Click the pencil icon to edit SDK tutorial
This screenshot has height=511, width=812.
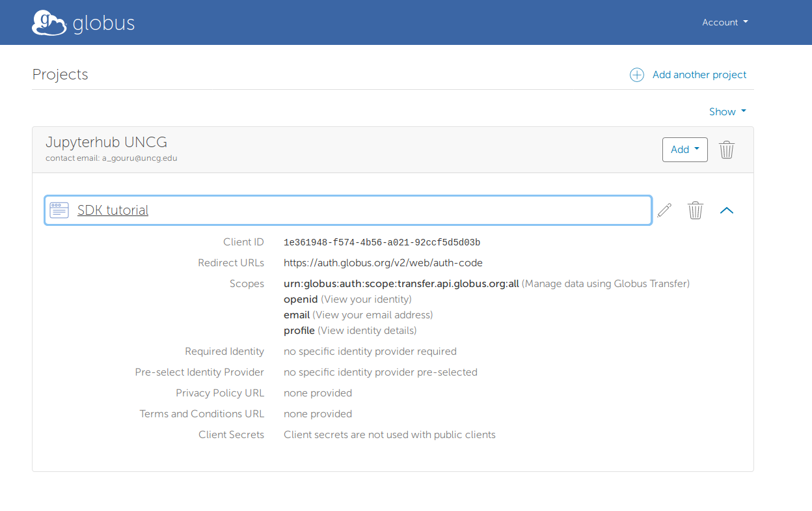point(664,210)
